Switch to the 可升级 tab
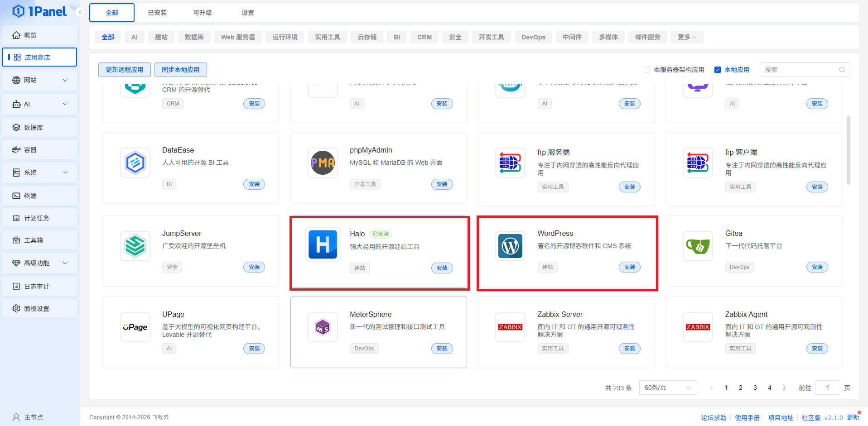The height and width of the screenshot is (426, 868). click(x=203, y=13)
